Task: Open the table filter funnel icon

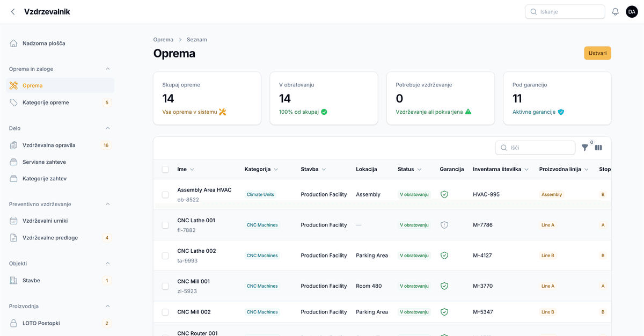Action: click(584, 148)
